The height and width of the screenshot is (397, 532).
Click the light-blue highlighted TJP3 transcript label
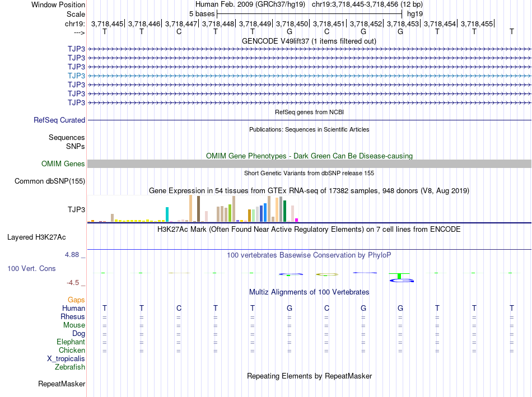[76, 76]
